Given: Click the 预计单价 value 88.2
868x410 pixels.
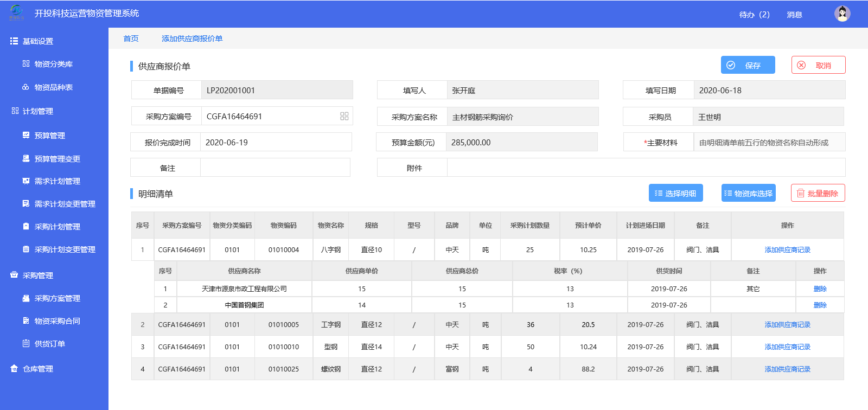Looking at the screenshot, I should (x=588, y=369).
